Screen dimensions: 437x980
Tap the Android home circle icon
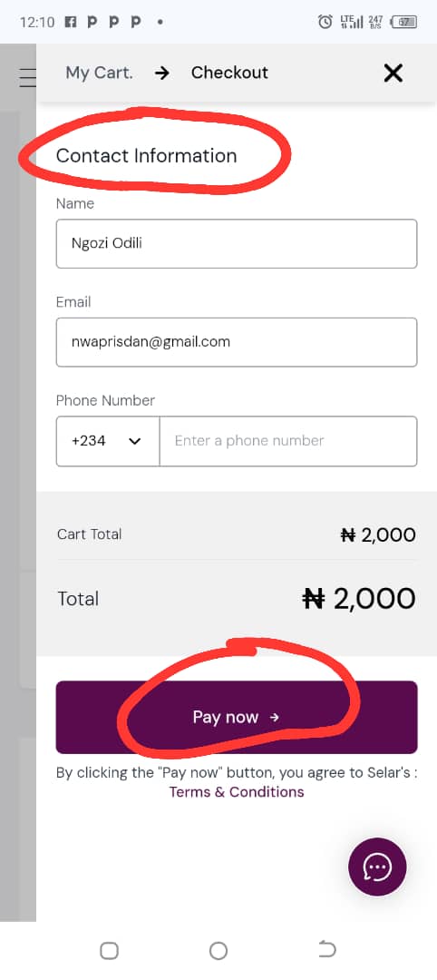point(218,951)
